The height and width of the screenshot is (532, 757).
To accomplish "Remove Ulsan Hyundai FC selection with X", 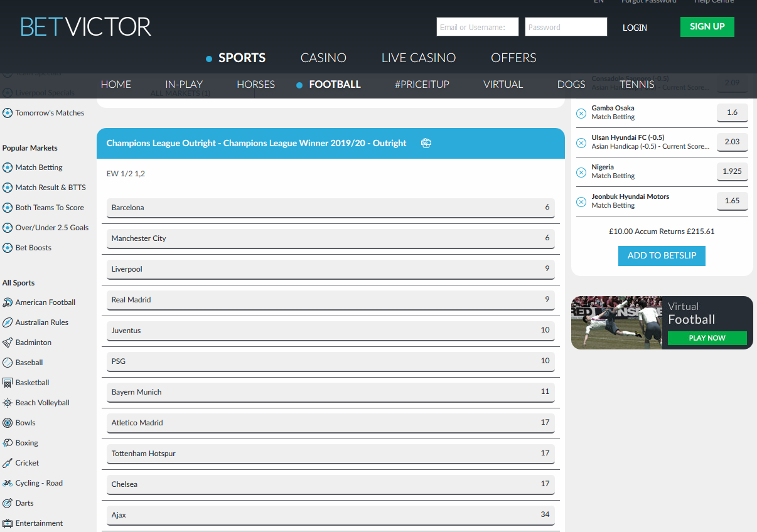I will tap(581, 142).
